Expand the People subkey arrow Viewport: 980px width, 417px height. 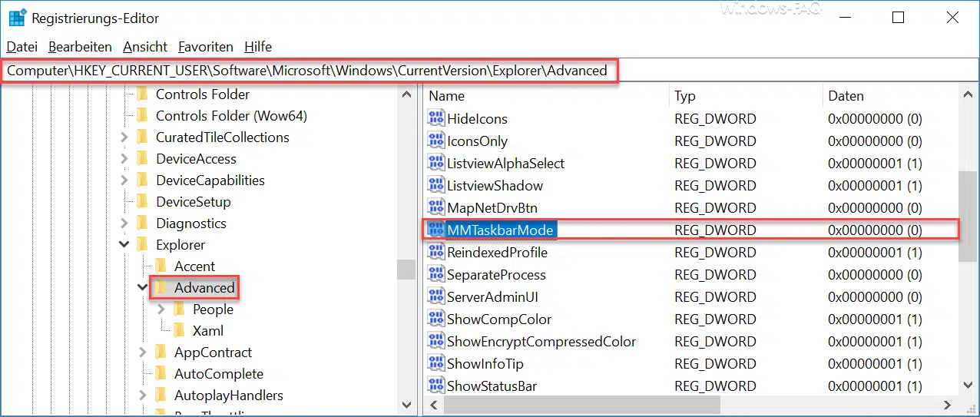point(161,309)
